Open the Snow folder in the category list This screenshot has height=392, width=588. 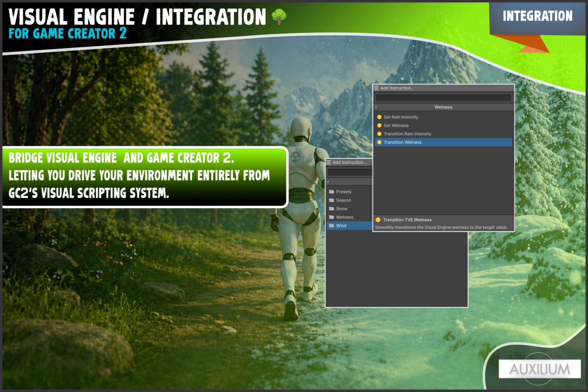350,209
